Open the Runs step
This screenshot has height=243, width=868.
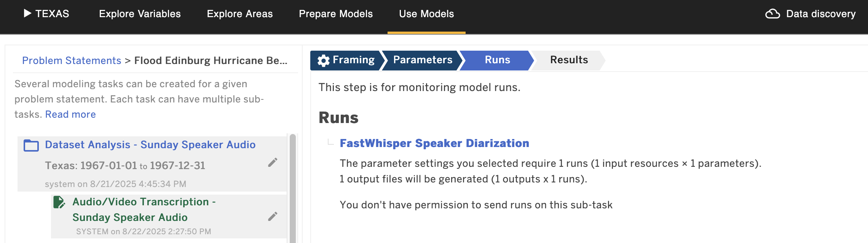point(497,60)
